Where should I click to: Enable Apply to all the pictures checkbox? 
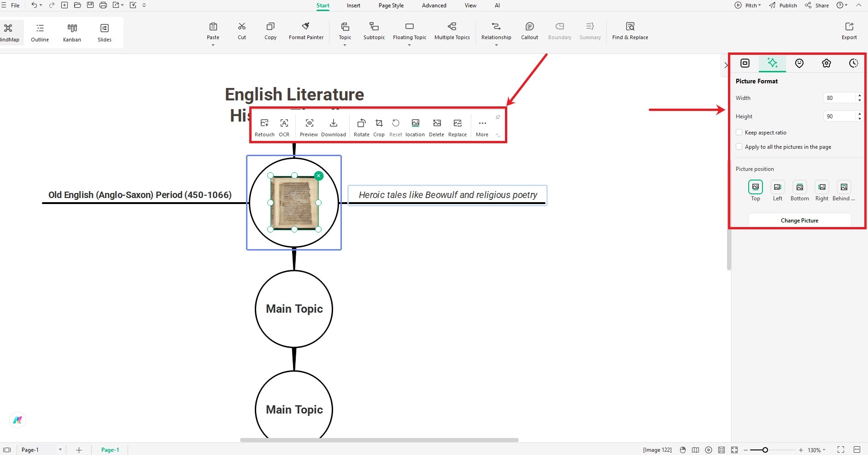tap(739, 147)
